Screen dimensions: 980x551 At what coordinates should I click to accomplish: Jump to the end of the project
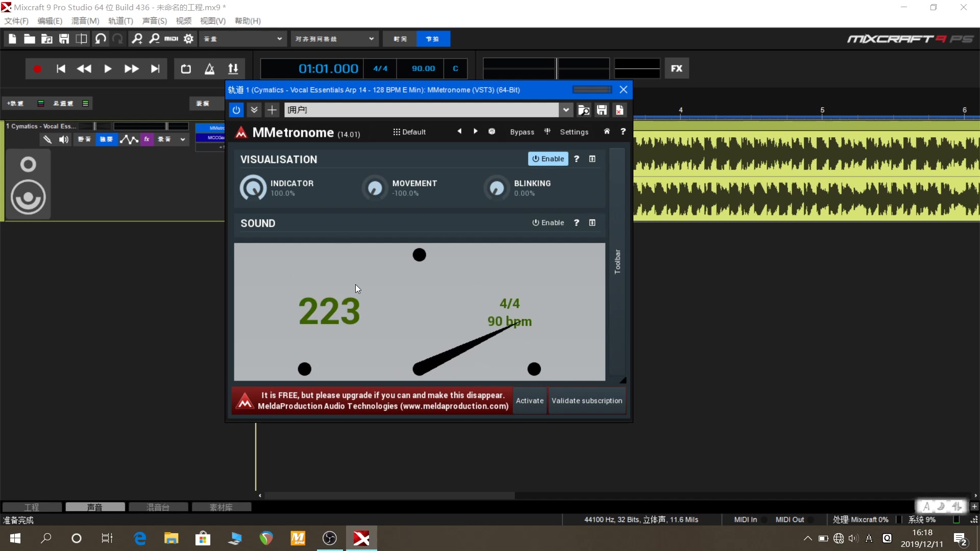(155, 69)
